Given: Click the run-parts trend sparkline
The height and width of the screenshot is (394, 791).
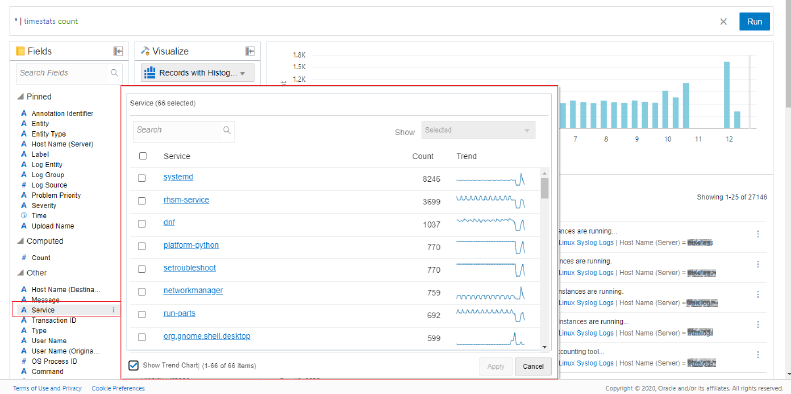Looking at the screenshot, I should pos(490,315).
